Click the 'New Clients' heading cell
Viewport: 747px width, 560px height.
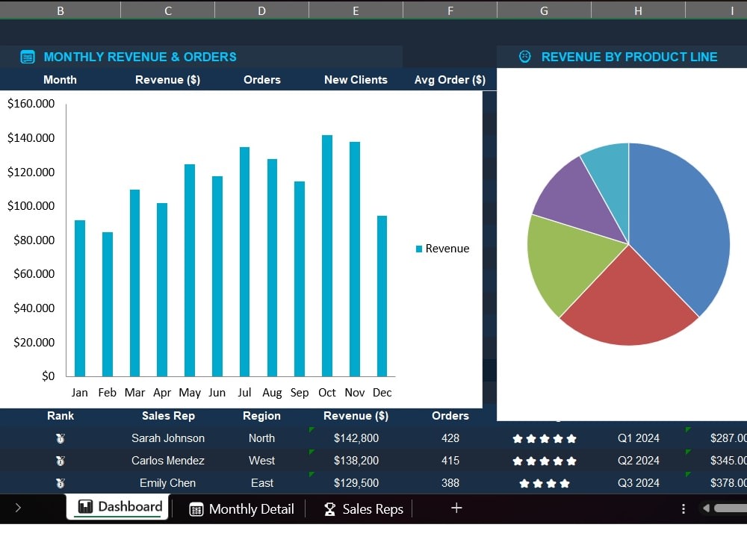tap(356, 80)
